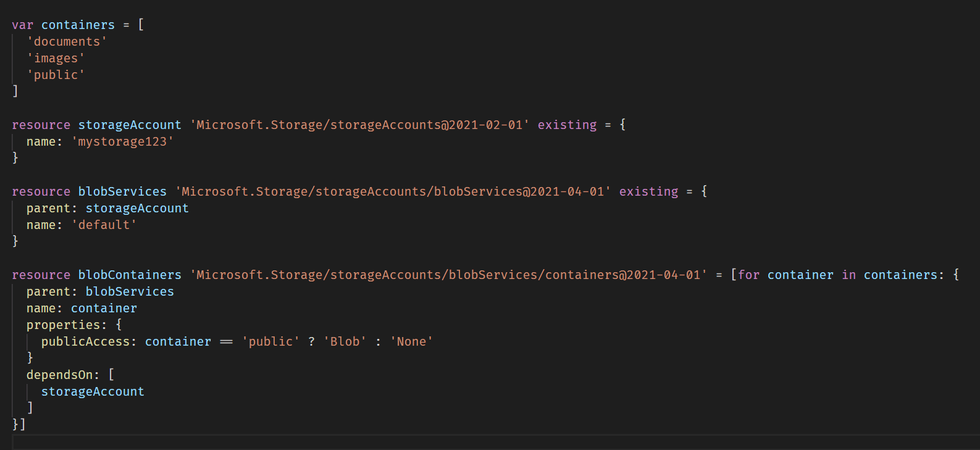Click the == operator in publicAccess line

click(226, 341)
